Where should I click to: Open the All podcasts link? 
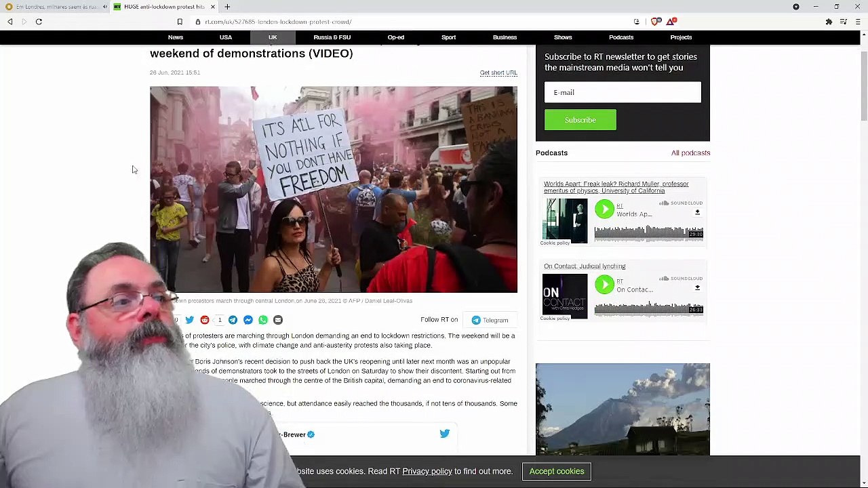coord(691,152)
